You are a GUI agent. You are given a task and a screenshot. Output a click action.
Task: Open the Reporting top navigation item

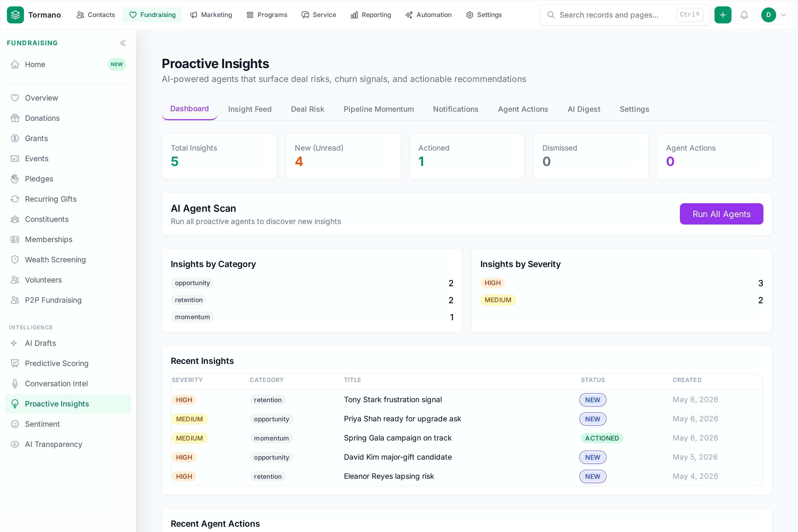(x=371, y=15)
